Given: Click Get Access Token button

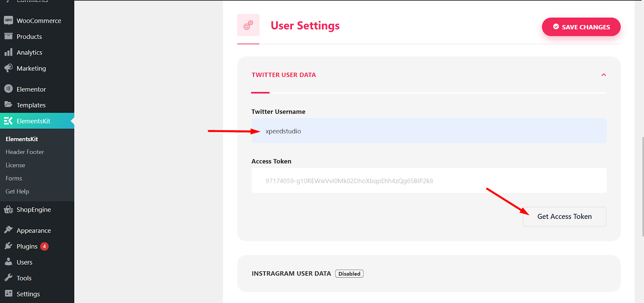Looking at the screenshot, I should pos(564,216).
